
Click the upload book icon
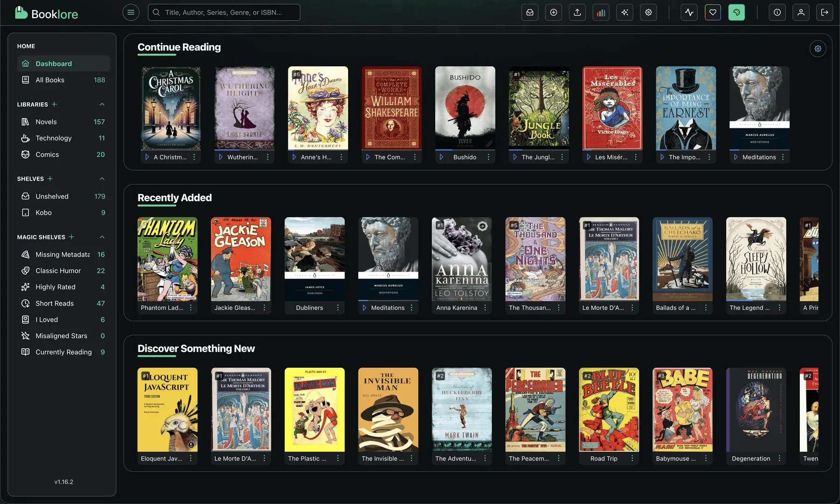click(x=577, y=13)
